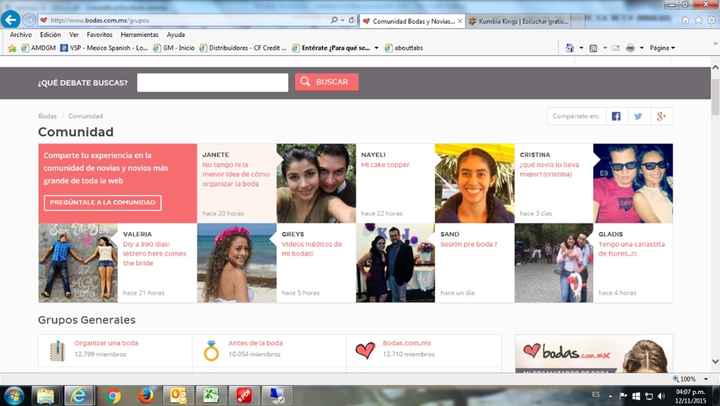Open the GM - Inicio bookmark
The width and height of the screenshot is (720, 406).
(x=174, y=48)
